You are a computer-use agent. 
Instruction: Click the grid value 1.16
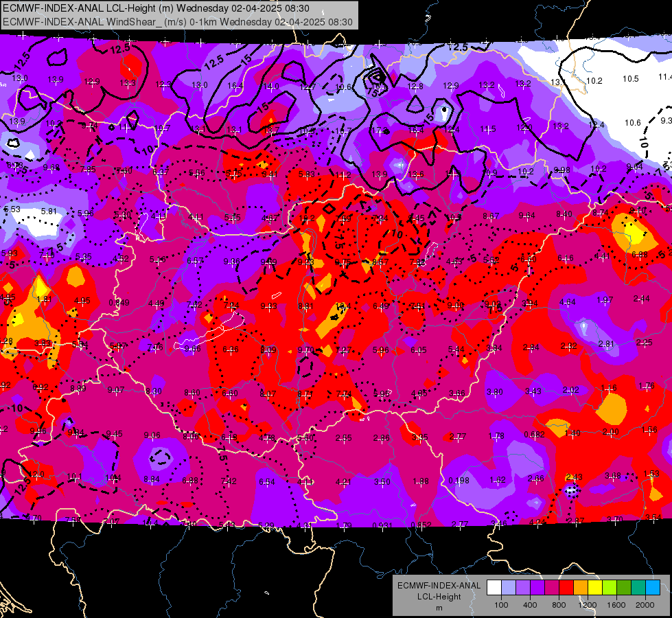pos(609,388)
